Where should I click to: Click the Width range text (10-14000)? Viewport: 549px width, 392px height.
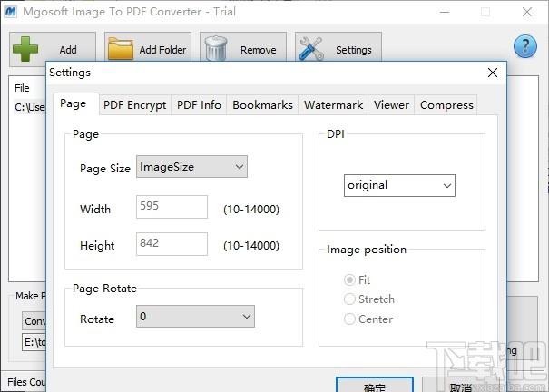tap(251, 210)
